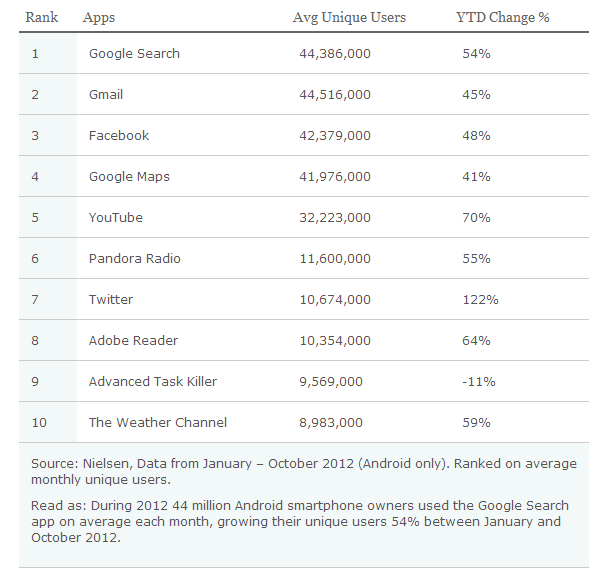Select the Twitter app entry
This screenshot has height=575, width=610.
pyautogui.click(x=110, y=299)
